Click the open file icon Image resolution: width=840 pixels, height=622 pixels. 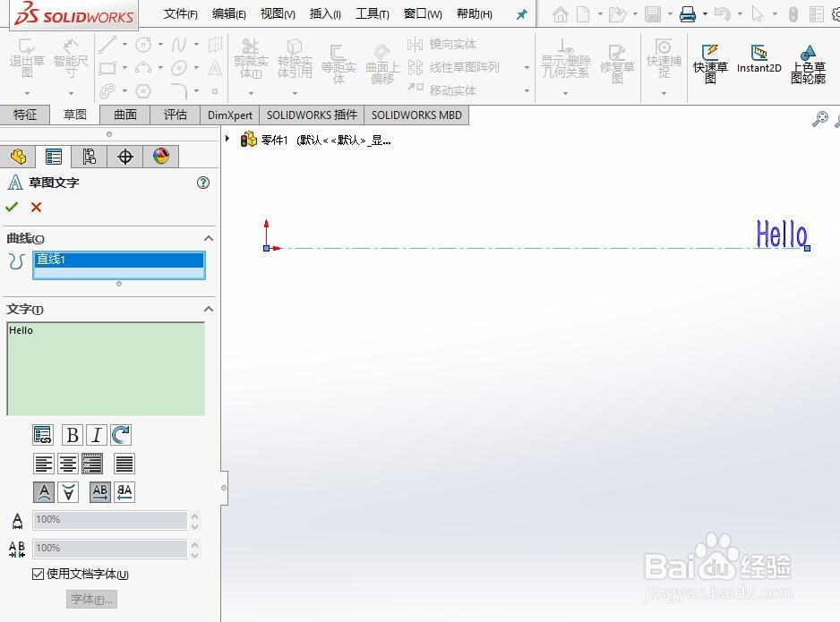click(x=617, y=14)
